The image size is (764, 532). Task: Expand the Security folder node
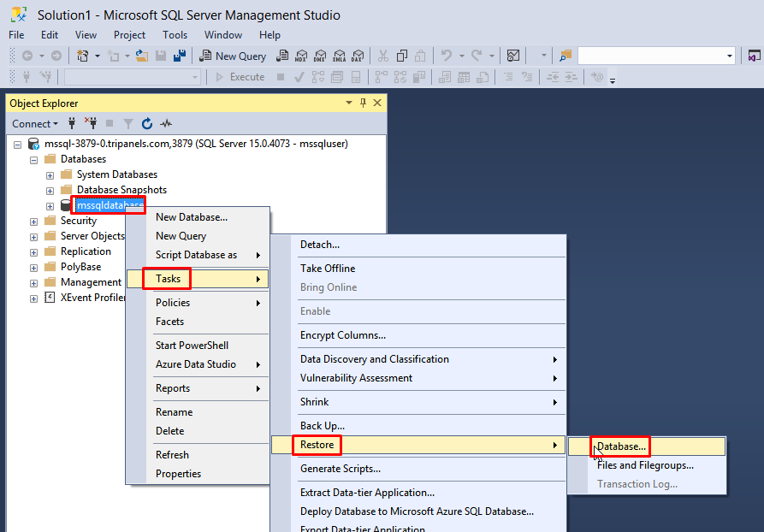[34, 221]
